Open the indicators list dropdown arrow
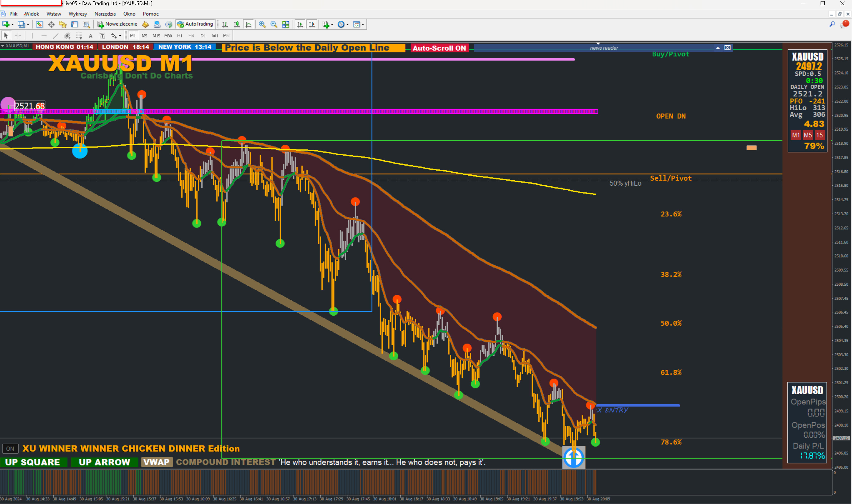The height and width of the screenshot is (504, 852). click(332, 24)
